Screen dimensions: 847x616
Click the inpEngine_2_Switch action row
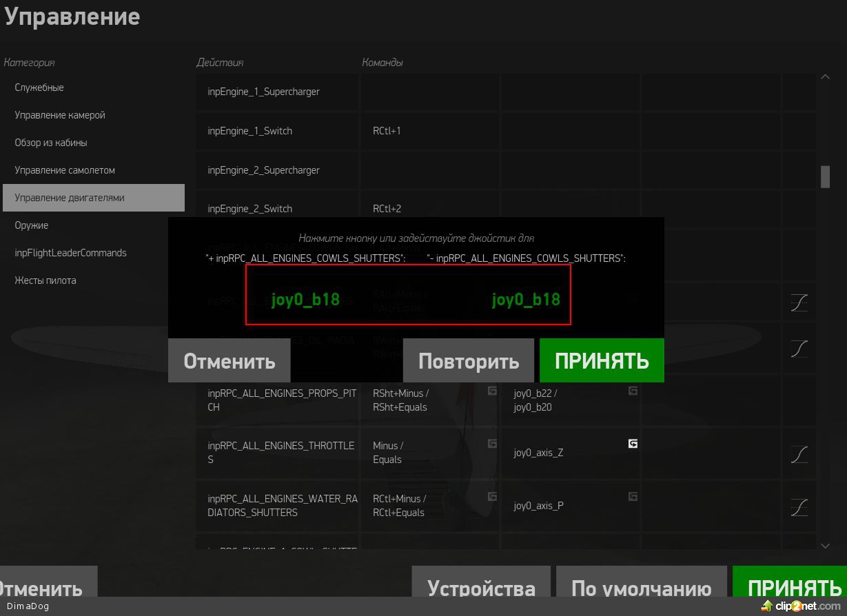pos(276,209)
